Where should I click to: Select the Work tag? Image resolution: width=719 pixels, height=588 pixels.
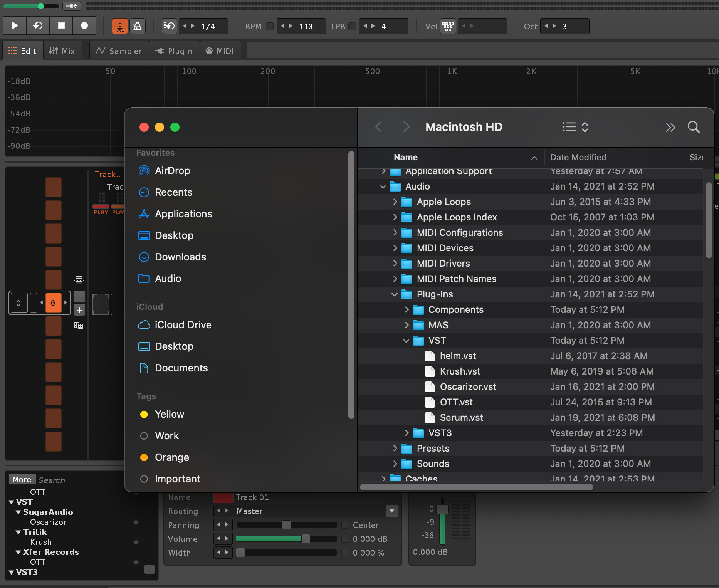167,436
